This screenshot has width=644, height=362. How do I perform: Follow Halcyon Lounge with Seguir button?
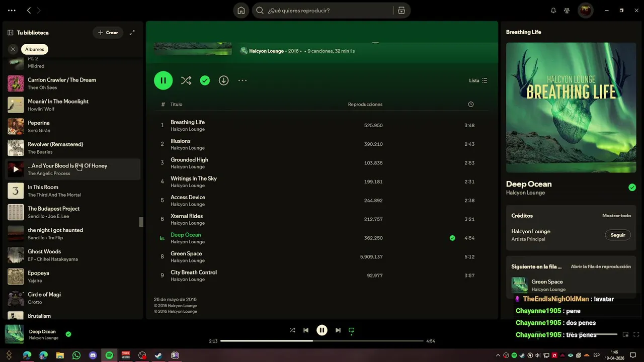pyautogui.click(x=618, y=235)
